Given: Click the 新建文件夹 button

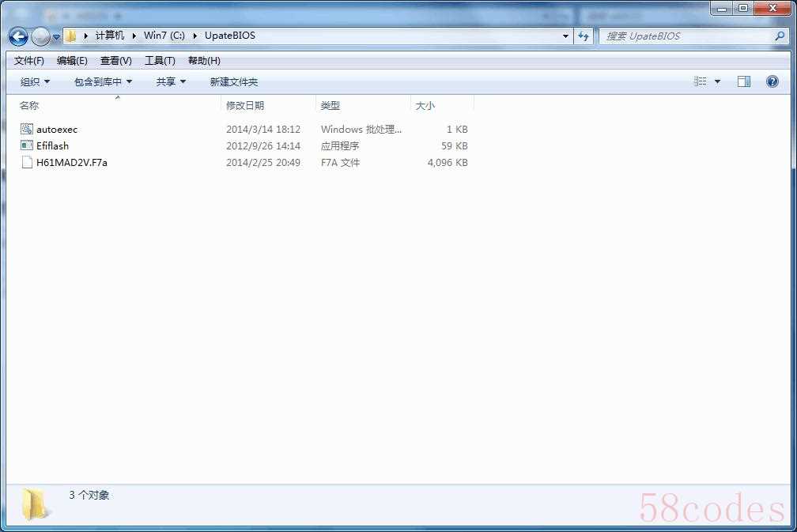Looking at the screenshot, I should pyautogui.click(x=233, y=81).
